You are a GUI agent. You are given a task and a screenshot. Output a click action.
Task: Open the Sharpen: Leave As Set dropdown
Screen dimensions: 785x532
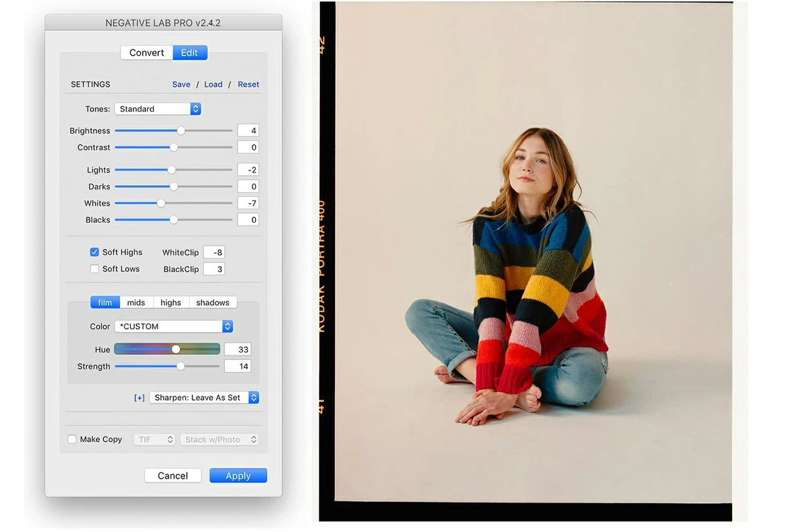pos(204,397)
